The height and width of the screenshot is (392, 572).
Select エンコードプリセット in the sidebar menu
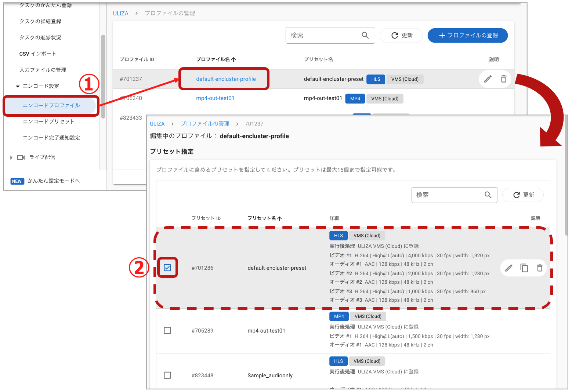48,121
